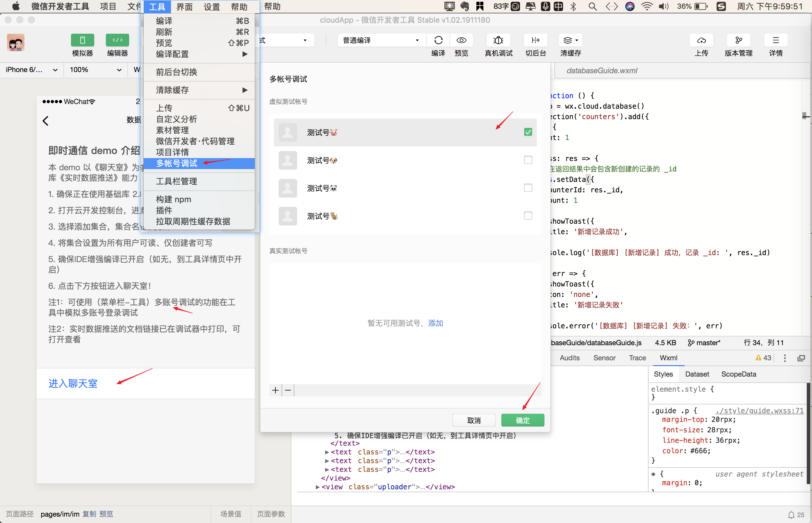Switch to the Dataset tab
812x523 pixels.
tap(697, 374)
